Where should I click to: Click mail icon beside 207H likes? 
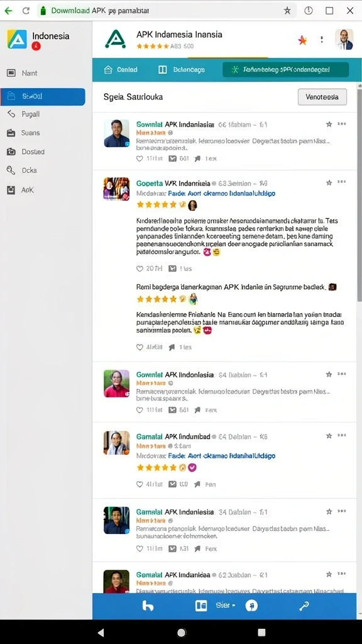[x=173, y=269]
